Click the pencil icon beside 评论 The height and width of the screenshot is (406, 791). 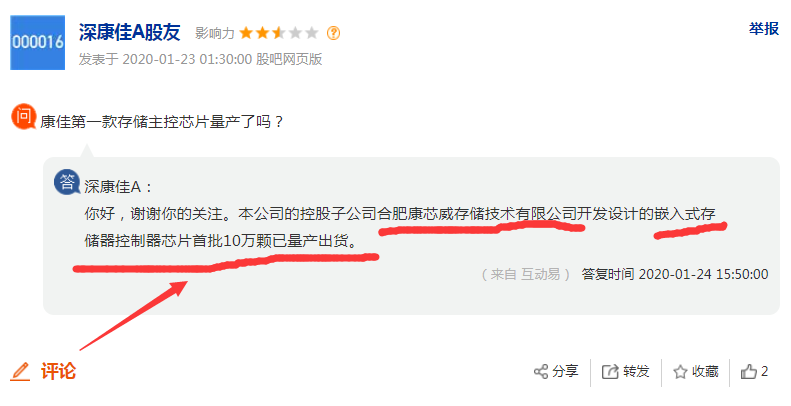tap(21, 371)
